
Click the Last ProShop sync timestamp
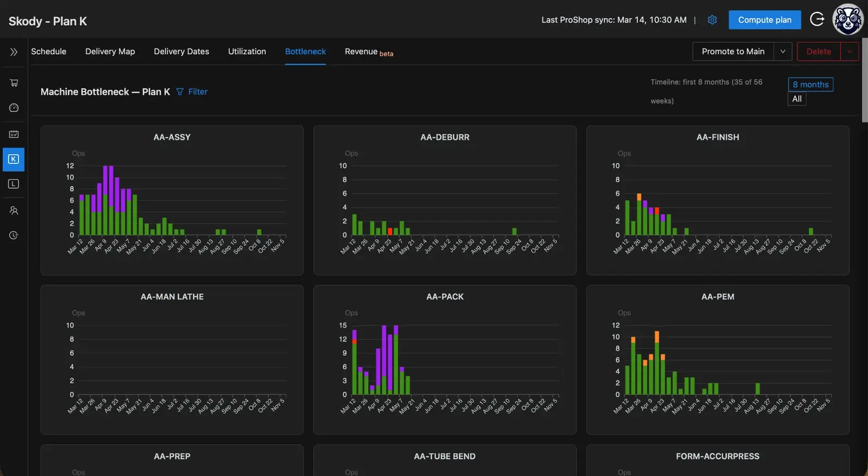(x=614, y=20)
